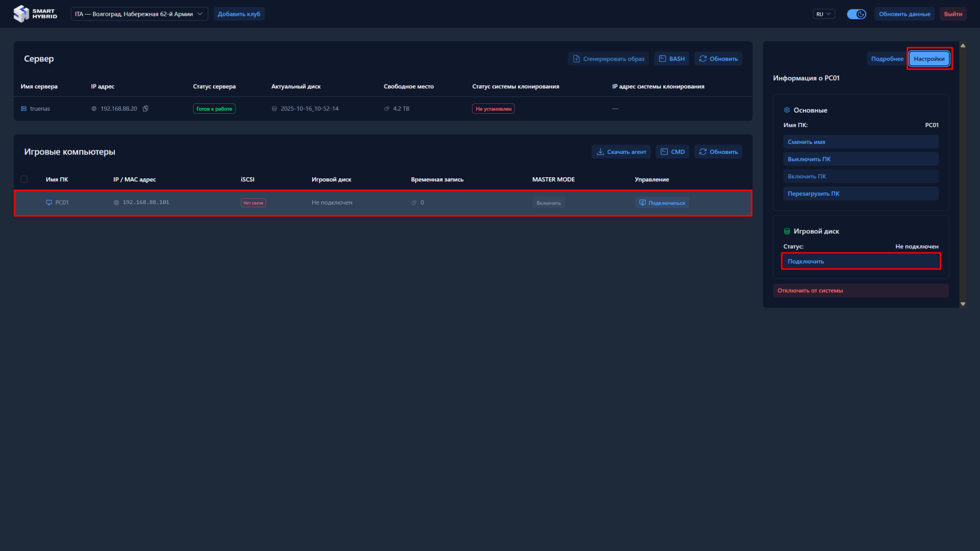980x551 pixels.
Task: Generate image with Сгенерировать образ button
Action: (608, 59)
